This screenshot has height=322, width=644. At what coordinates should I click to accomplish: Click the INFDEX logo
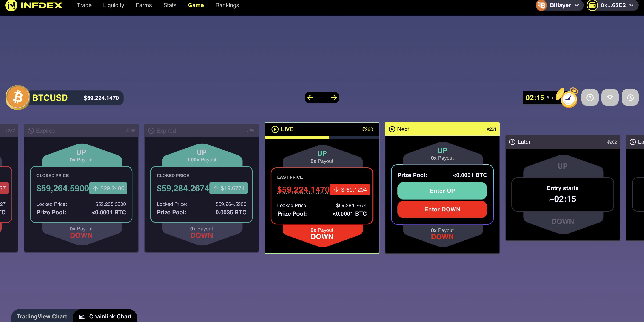(x=34, y=5)
